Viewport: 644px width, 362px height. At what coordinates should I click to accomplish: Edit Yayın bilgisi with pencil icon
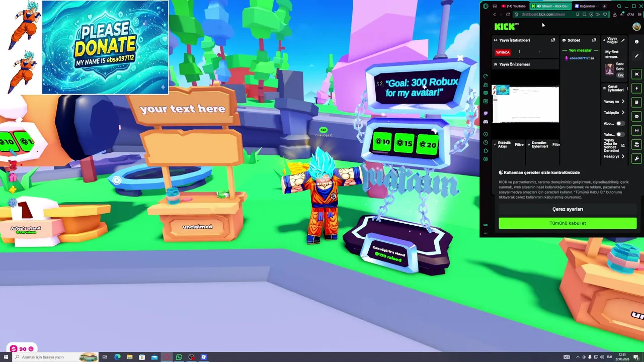[623, 40]
